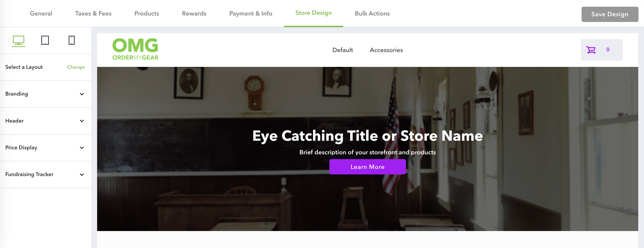Open the General tab

click(x=41, y=13)
